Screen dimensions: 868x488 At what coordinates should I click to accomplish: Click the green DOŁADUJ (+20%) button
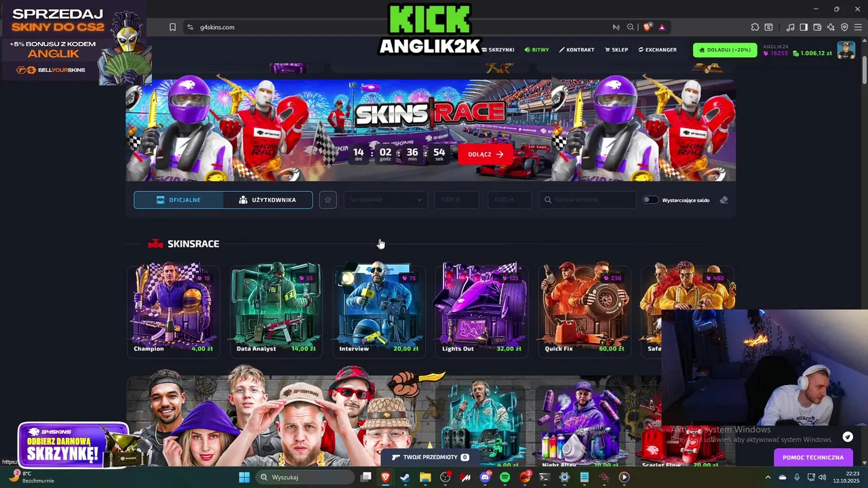(x=725, y=50)
